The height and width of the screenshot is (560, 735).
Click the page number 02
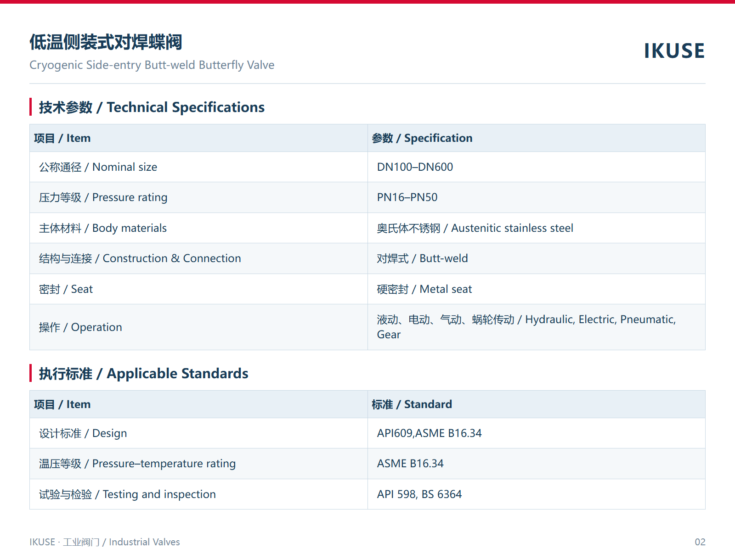tap(700, 542)
